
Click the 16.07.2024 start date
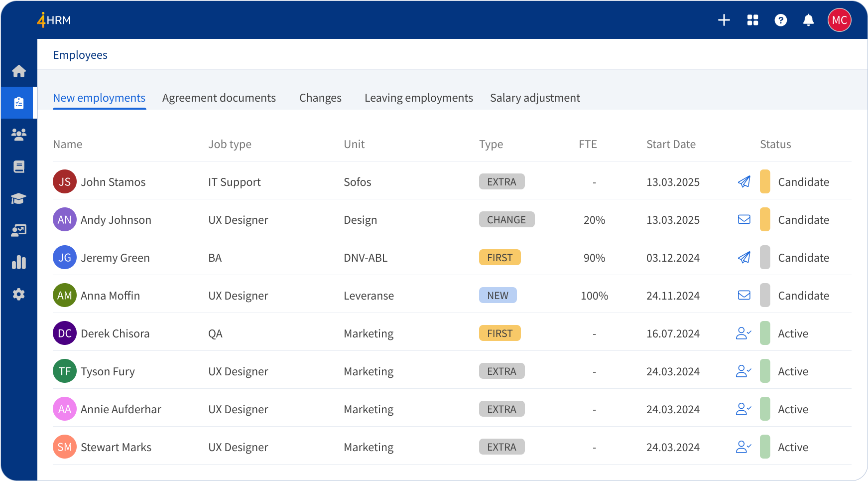(x=673, y=333)
